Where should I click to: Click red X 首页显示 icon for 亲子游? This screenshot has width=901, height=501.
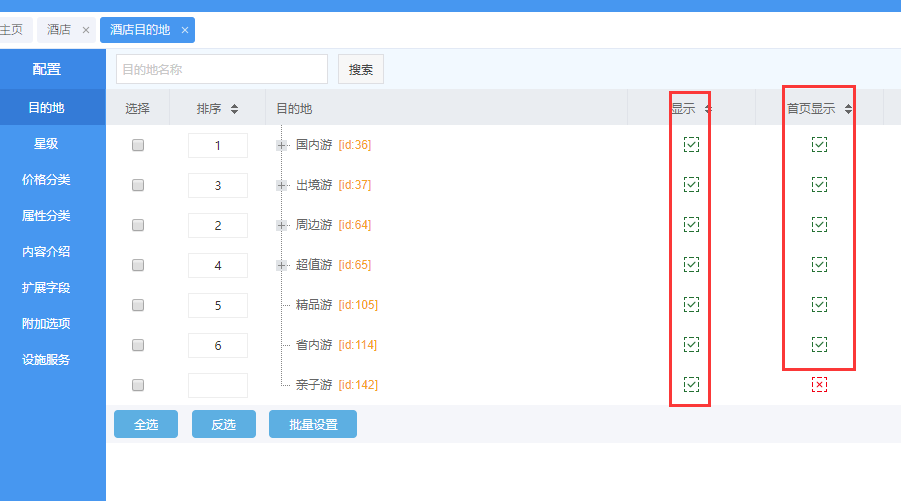[x=819, y=385]
